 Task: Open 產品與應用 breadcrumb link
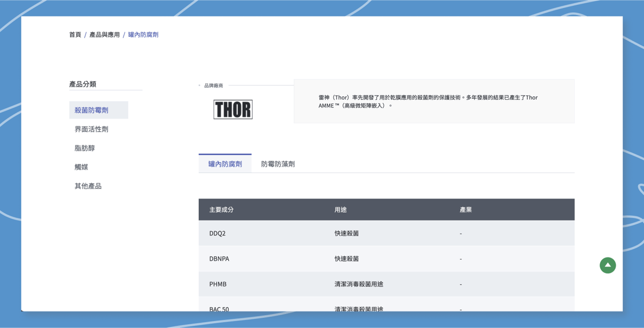[x=104, y=35]
